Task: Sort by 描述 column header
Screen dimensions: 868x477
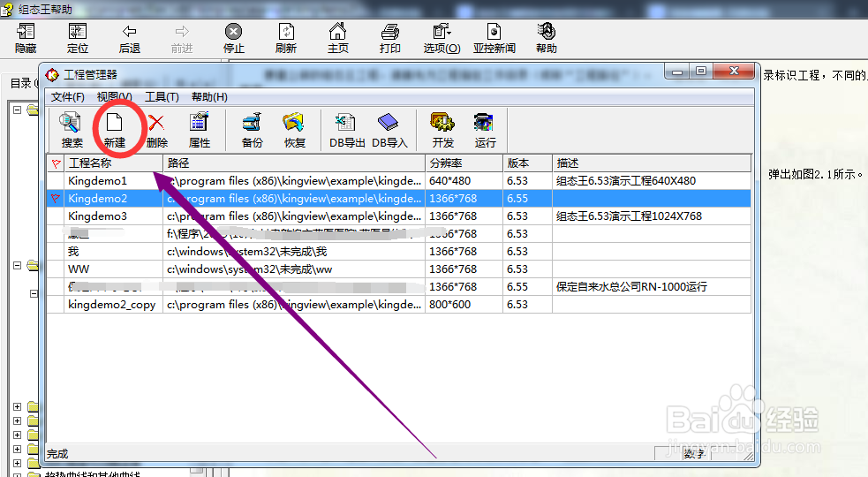Action: pos(652,163)
